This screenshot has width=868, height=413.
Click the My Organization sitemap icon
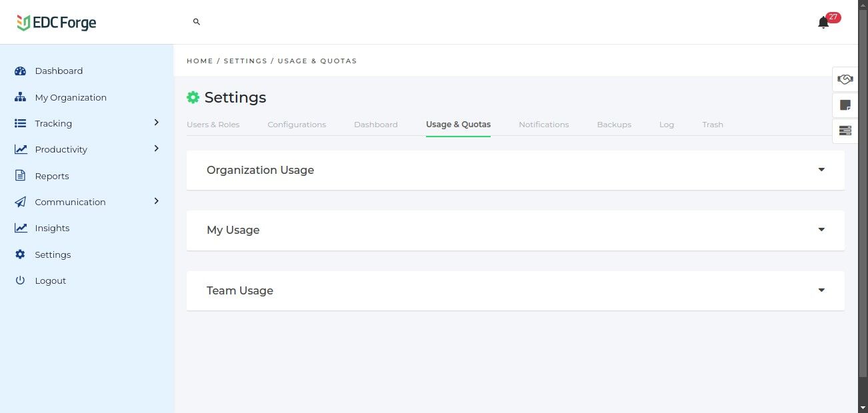click(x=20, y=97)
